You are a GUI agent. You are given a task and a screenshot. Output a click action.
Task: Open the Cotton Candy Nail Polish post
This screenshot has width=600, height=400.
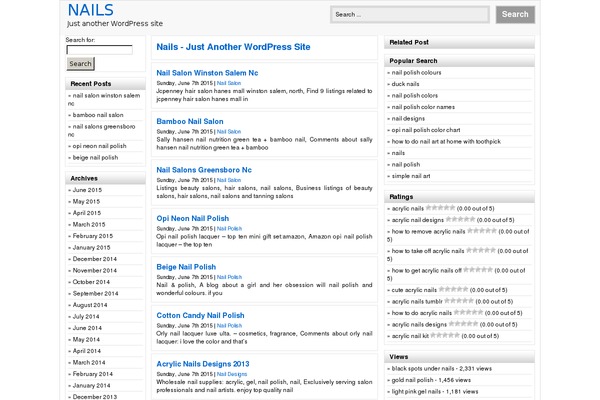point(200,315)
